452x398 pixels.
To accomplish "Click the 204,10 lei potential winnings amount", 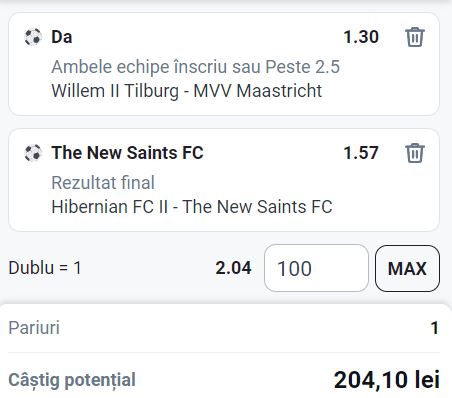I will point(387,380).
